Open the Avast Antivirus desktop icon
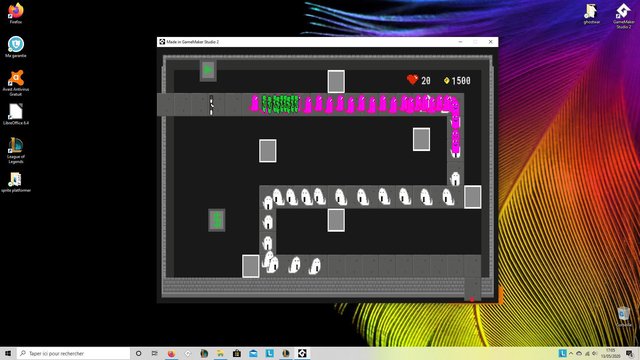640x360 pixels. point(16,82)
